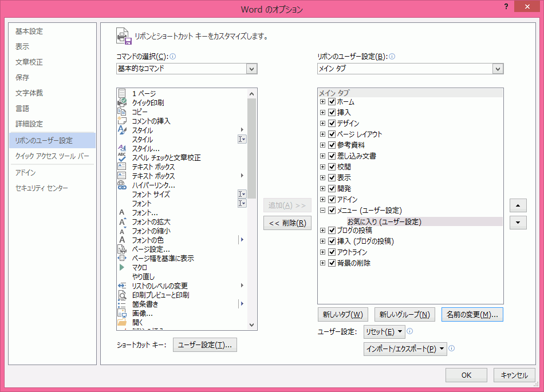544x392 pixels.
Task: Click the help question mark icon
Action: pyautogui.click(x=506, y=7)
